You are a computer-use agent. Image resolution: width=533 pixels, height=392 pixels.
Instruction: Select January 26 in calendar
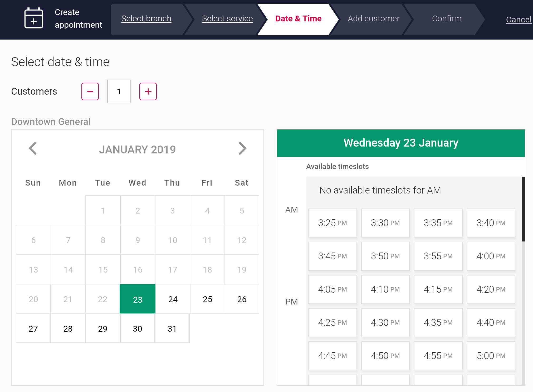pyautogui.click(x=242, y=299)
